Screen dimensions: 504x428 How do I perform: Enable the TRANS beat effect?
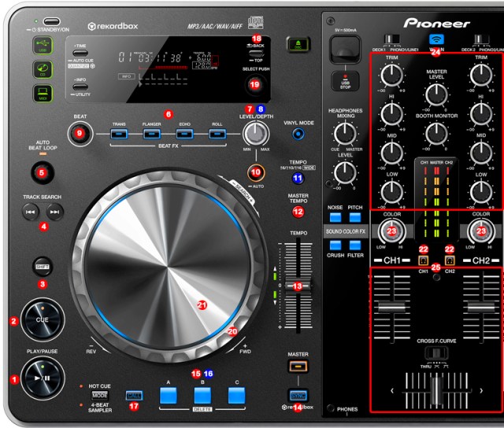pyautogui.click(x=119, y=134)
